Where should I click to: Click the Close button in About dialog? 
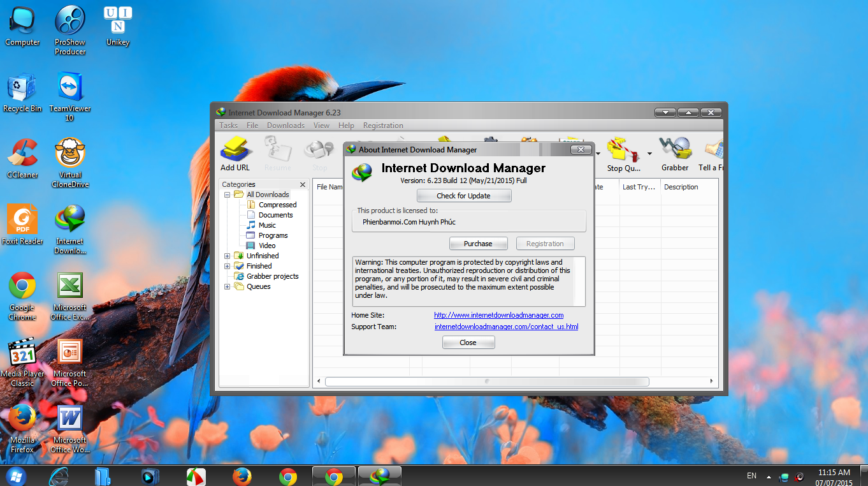pyautogui.click(x=468, y=342)
